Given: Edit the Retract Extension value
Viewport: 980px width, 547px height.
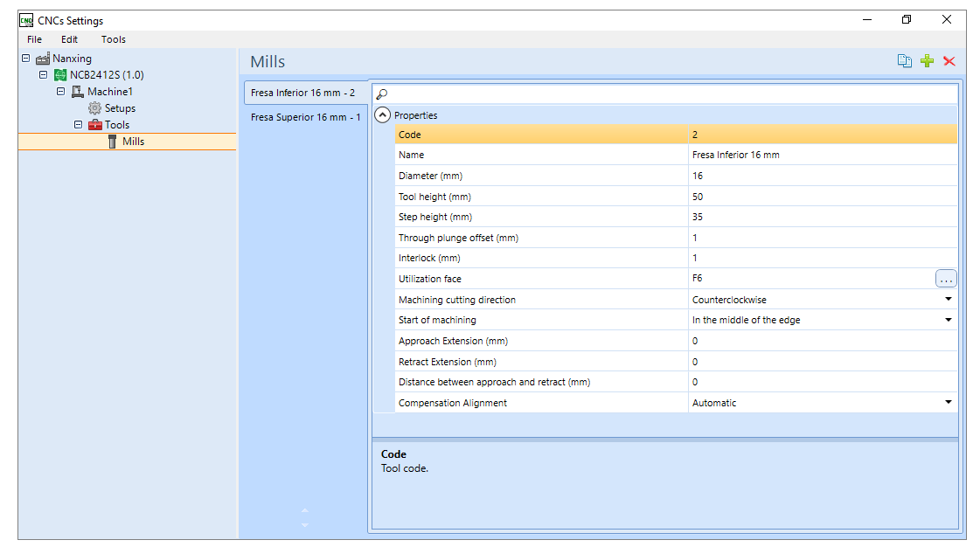Looking at the screenshot, I should 823,362.
